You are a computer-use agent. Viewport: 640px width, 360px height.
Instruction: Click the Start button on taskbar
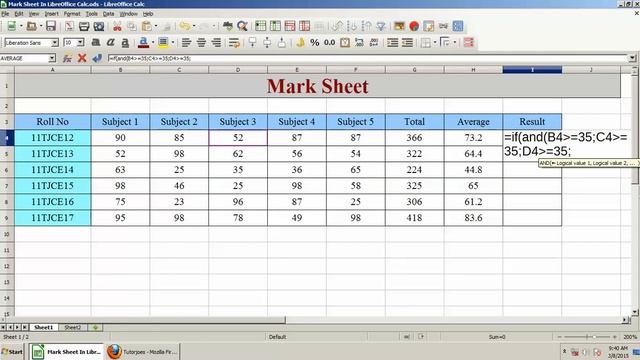coord(12,352)
